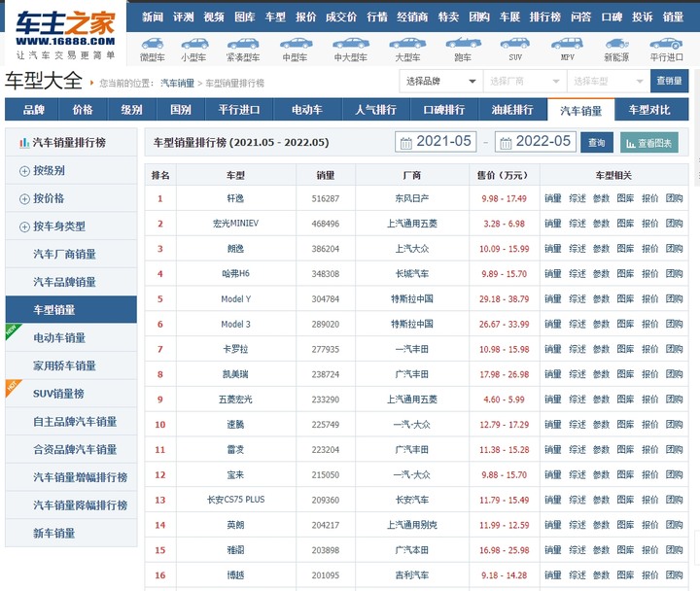Click the 轩逸 model name
700x591 pixels.
235,198
